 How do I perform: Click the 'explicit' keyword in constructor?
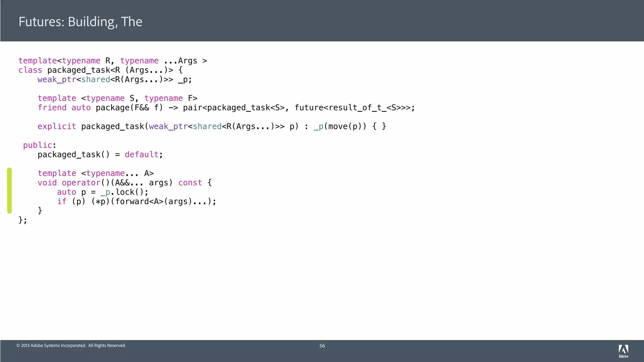point(57,126)
